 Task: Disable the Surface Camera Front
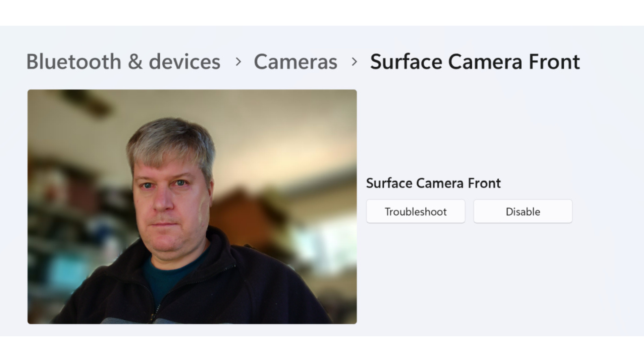pyautogui.click(x=523, y=212)
